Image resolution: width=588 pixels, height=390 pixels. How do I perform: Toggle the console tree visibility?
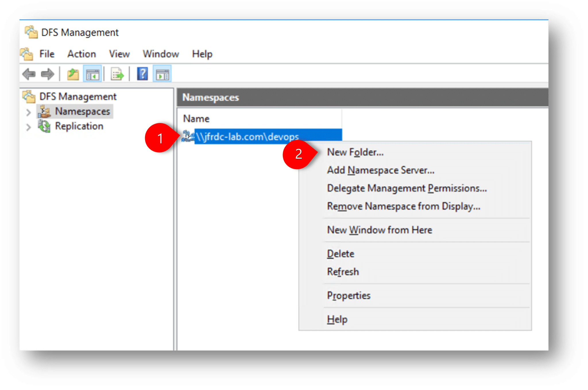click(x=92, y=73)
